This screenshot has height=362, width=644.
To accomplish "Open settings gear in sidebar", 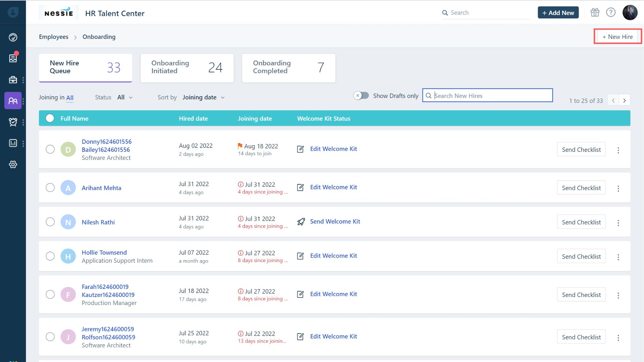I will coord(13,165).
